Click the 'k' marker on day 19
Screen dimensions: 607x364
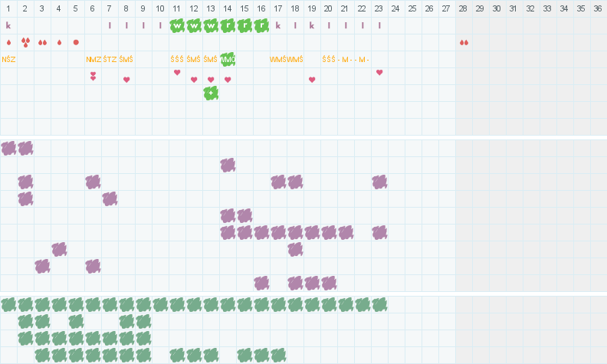click(312, 25)
